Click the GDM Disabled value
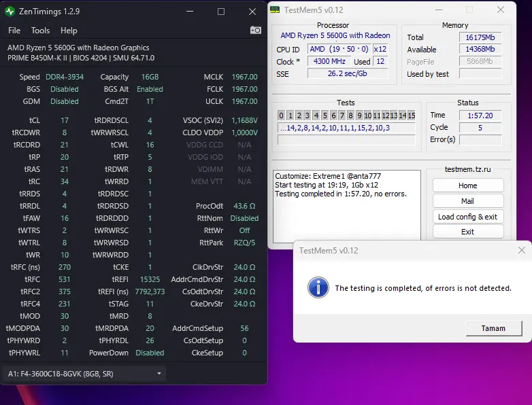Viewport: 532px width, 405px height. click(65, 101)
